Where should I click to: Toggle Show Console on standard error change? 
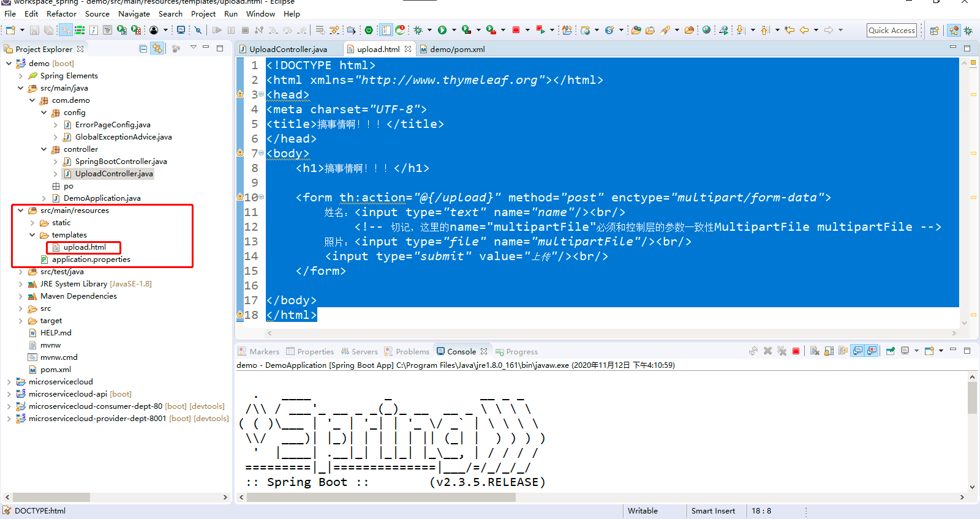[872, 351]
